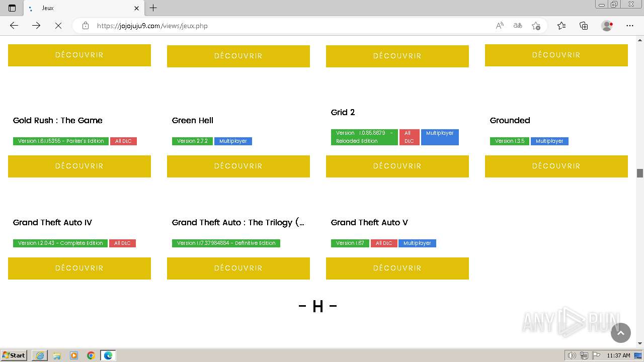Click the scrollbar up arrow
Image resolution: width=644 pixels, height=362 pixels.
coord(640,40)
